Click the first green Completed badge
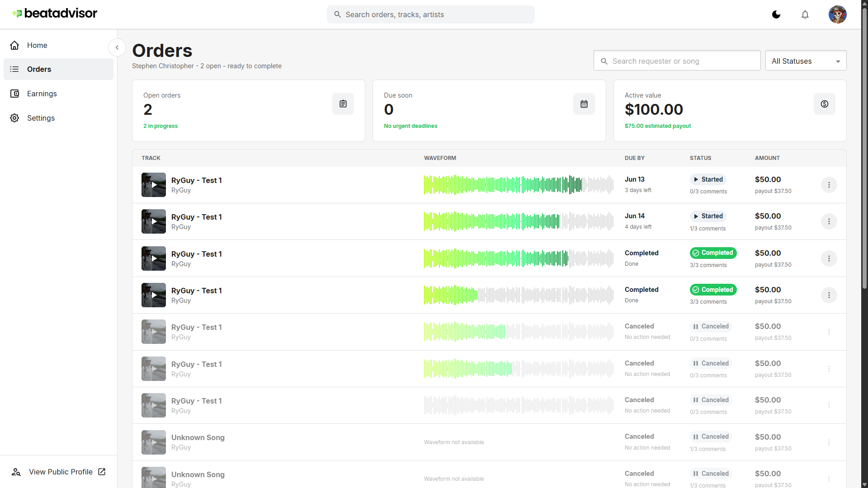 click(x=713, y=253)
